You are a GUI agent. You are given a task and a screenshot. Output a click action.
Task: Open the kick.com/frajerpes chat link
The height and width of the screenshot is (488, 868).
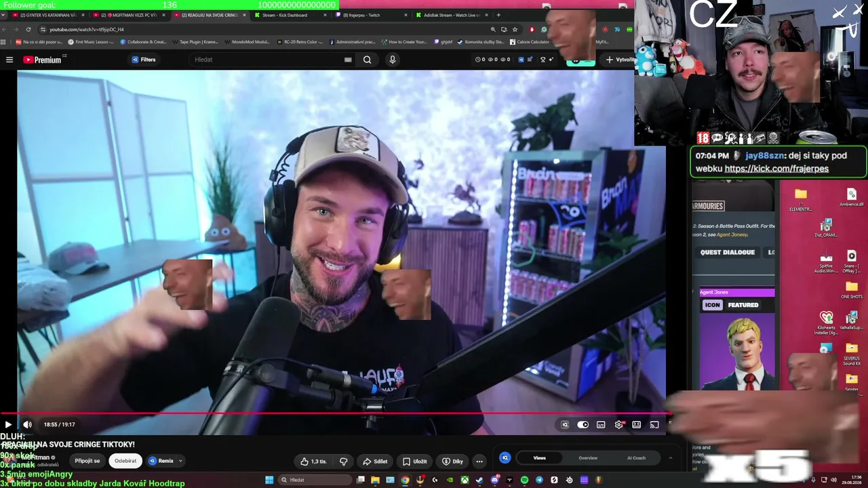(x=776, y=169)
